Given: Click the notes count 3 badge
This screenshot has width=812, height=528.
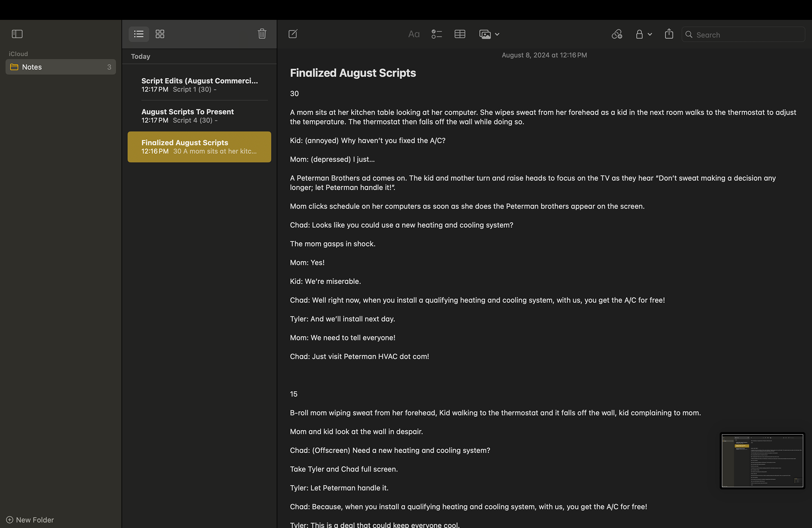Looking at the screenshot, I should pos(109,67).
